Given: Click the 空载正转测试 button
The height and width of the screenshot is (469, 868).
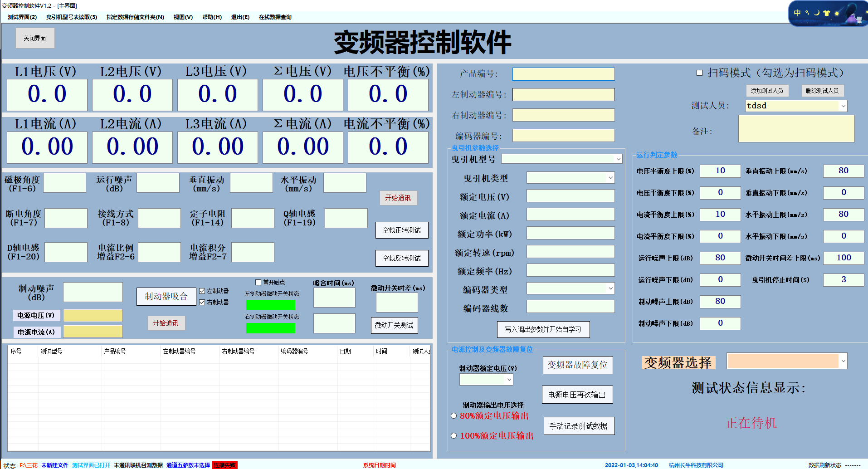Looking at the screenshot, I should [x=401, y=230].
